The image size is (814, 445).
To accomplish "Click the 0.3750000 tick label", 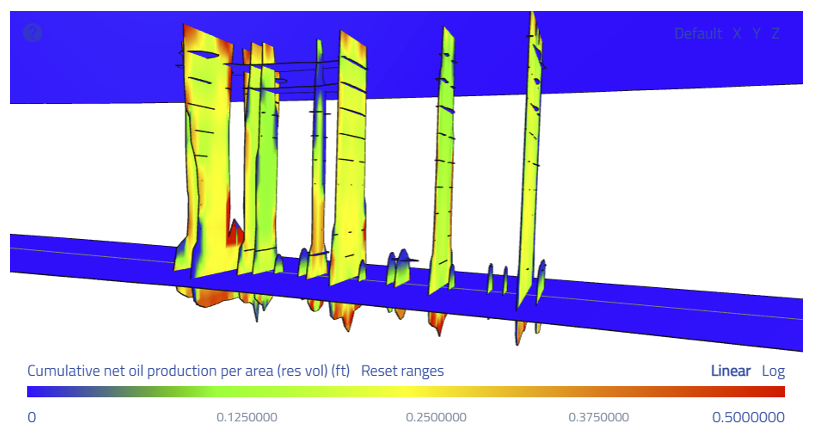I will pos(599,417).
